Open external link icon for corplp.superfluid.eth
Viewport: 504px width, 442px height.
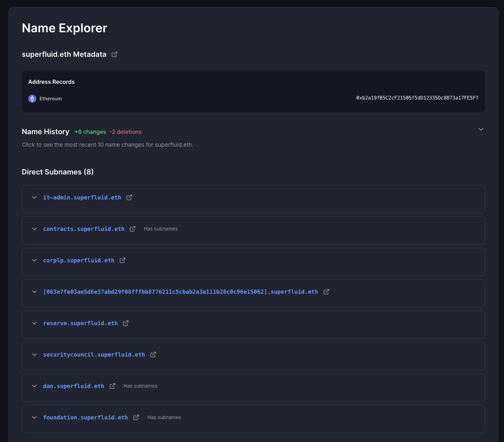pyautogui.click(x=122, y=260)
